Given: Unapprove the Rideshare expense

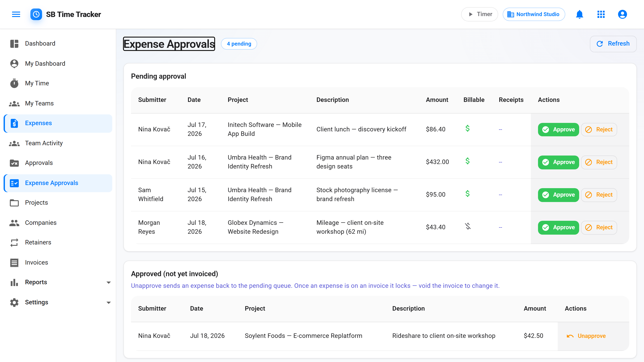Looking at the screenshot, I should [586, 336].
